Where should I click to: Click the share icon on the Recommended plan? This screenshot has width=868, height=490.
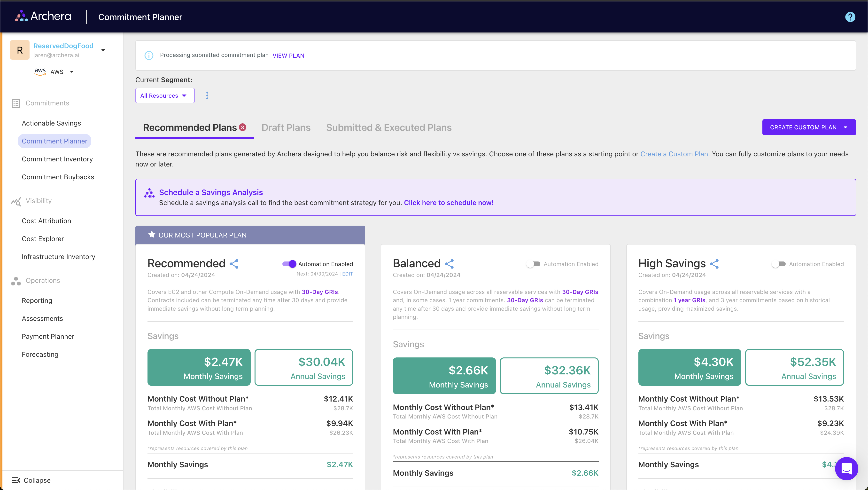click(234, 264)
